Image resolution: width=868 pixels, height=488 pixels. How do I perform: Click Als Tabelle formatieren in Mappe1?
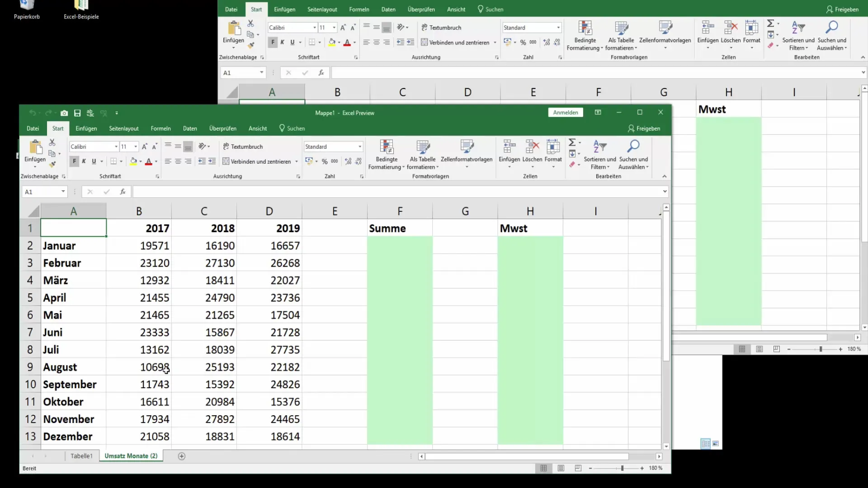[423, 155]
